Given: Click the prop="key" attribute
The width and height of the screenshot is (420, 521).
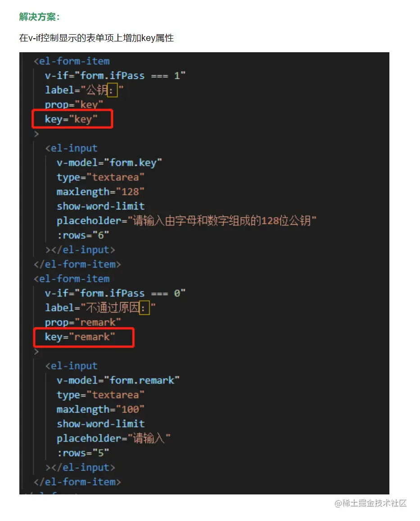Looking at the screenshot, I should [74, 104].
